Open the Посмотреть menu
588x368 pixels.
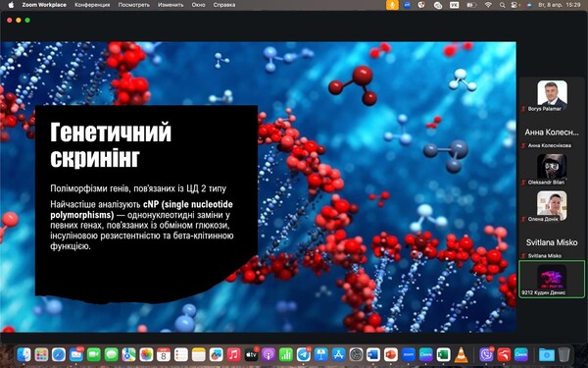tap(134, 5)
